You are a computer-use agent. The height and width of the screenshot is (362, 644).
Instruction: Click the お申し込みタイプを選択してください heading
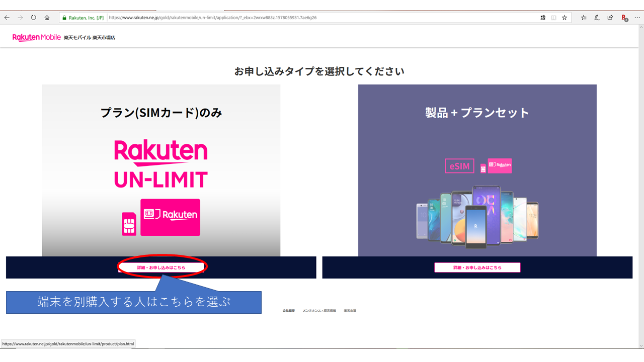(x=319, y=71)
